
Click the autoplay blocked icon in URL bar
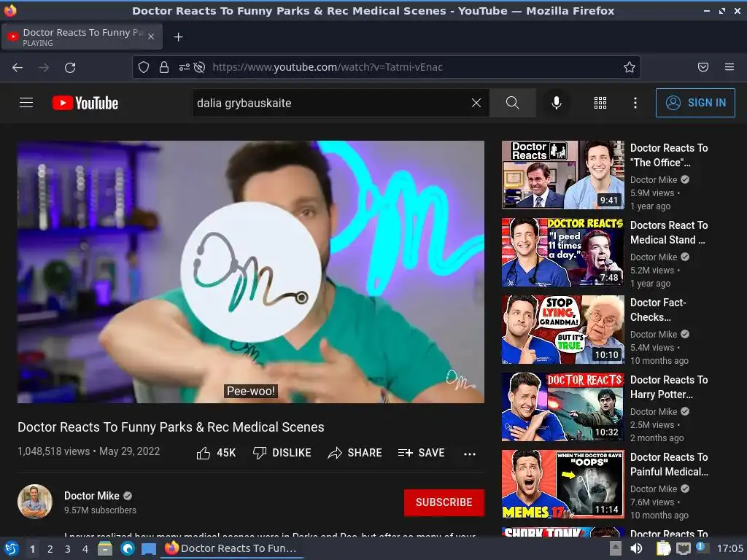pos(200,67)
